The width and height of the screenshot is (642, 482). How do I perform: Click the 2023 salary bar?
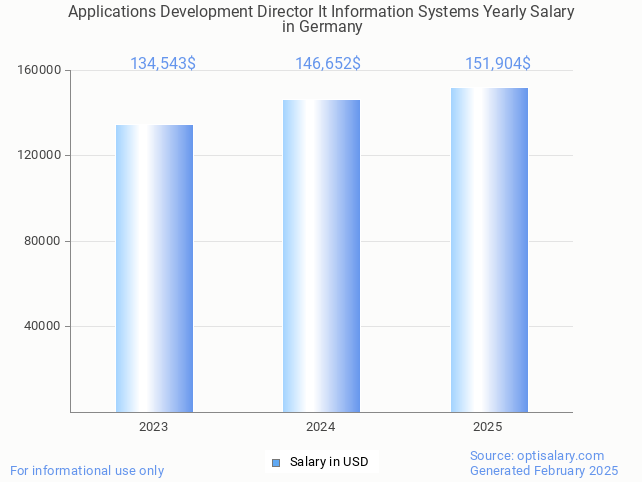[x=154, y=268]
